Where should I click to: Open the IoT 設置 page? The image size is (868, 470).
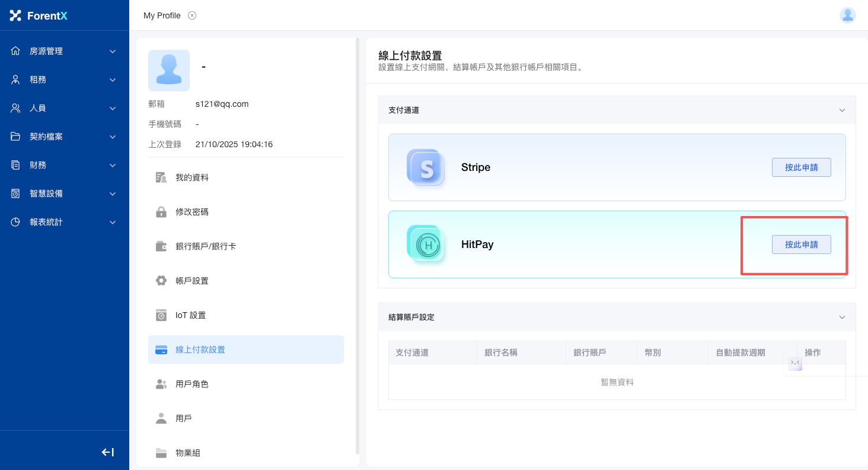click(190, 315)
